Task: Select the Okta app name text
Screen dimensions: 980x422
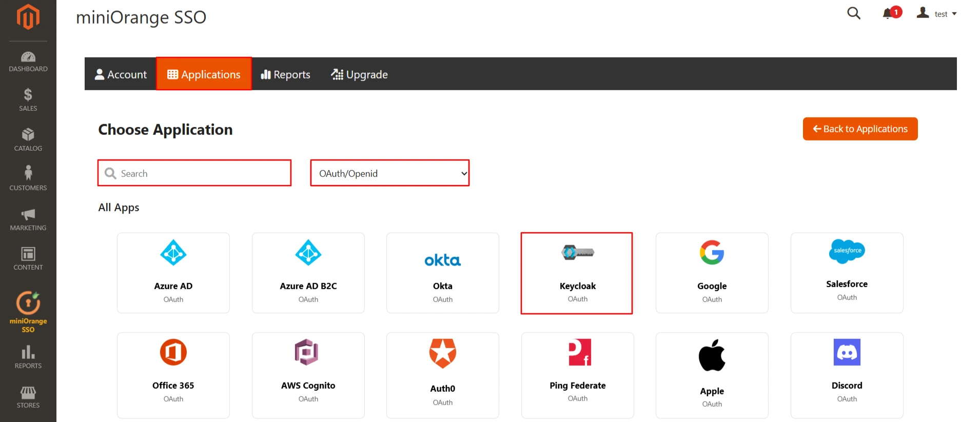Action: click(443, 286)
